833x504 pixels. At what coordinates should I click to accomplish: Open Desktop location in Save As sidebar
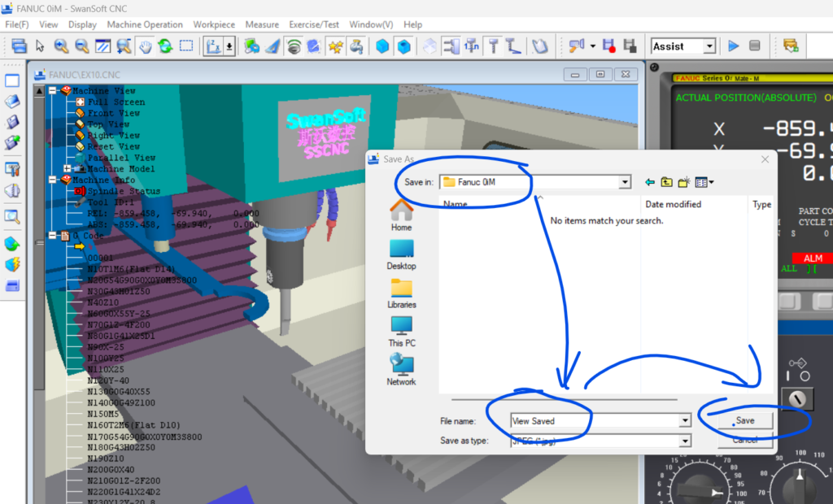click(401, 254)
